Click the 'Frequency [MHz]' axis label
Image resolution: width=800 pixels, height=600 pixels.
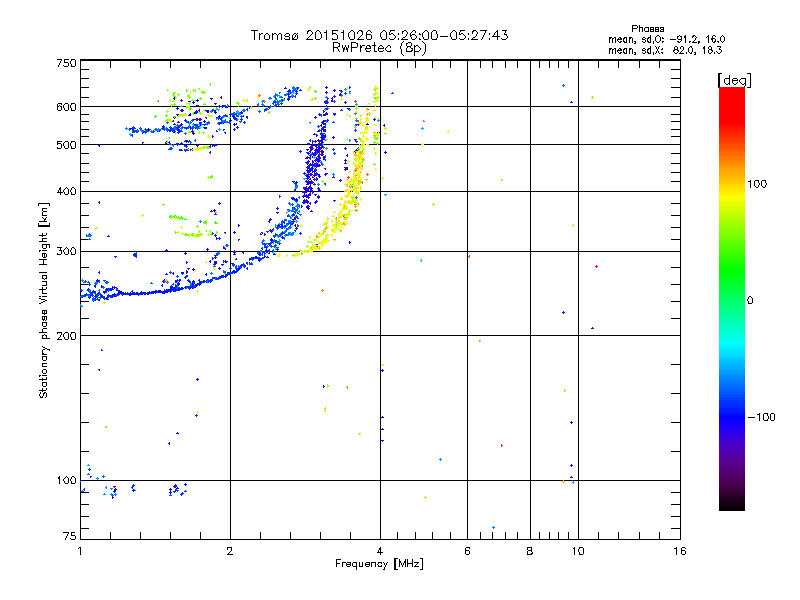coord(379,564)
